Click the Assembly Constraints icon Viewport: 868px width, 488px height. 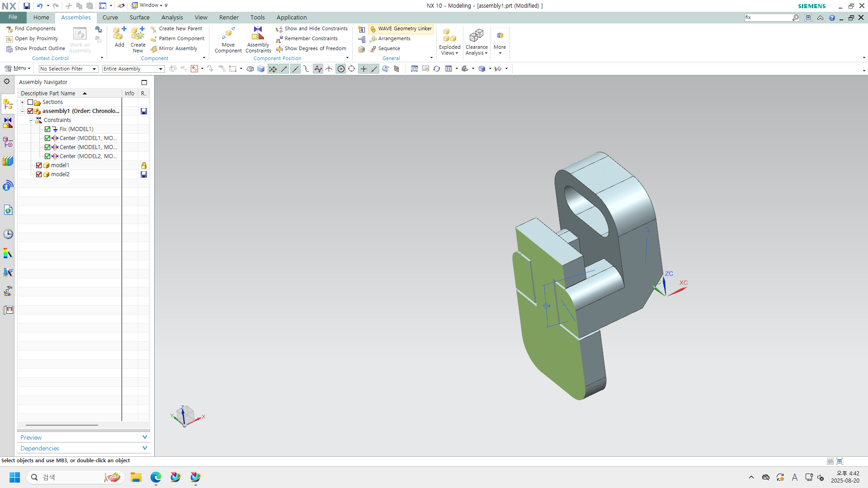(x=258, y=34)
